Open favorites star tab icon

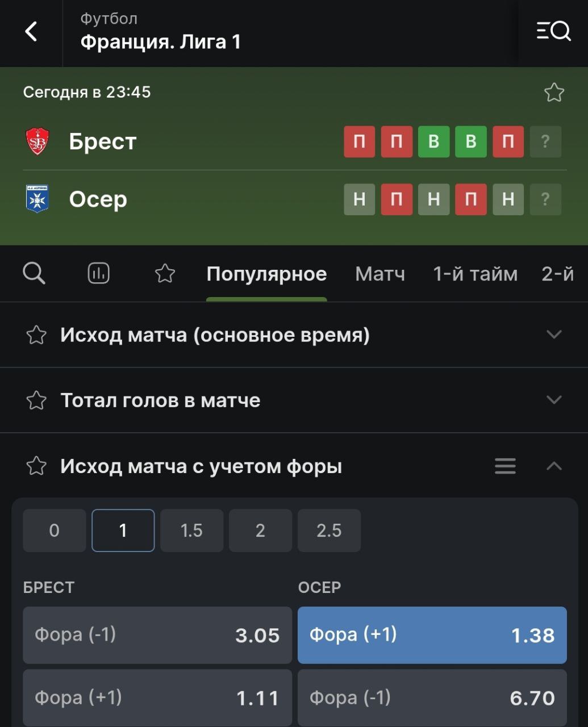(x=165, y=273)
